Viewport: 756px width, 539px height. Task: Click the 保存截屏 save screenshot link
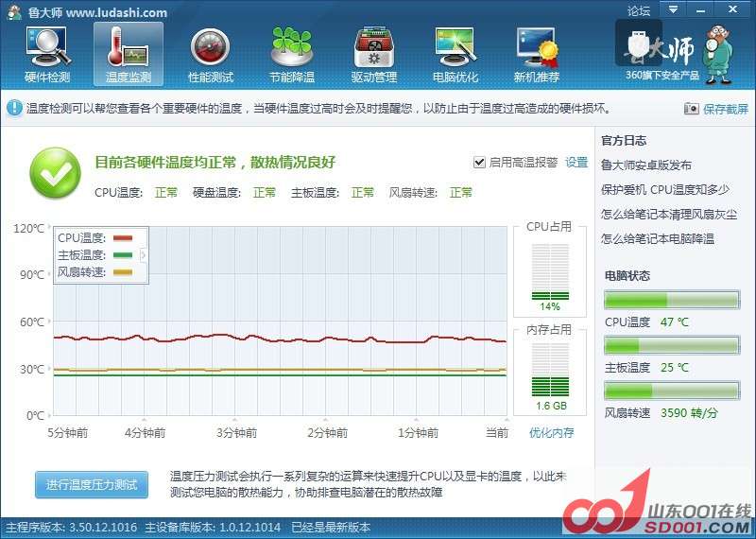tap(725, 109)
